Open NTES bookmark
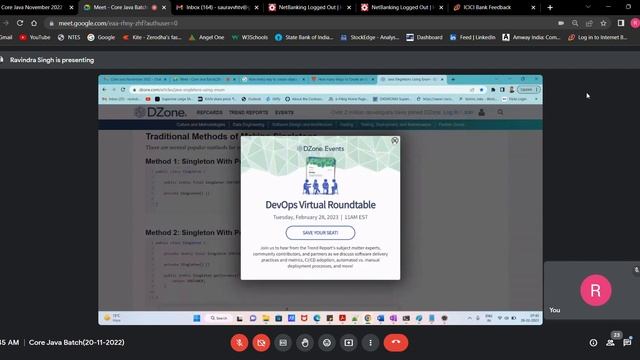Image resolution: width=640 pixels, height=360 pixels. point(69,37)
